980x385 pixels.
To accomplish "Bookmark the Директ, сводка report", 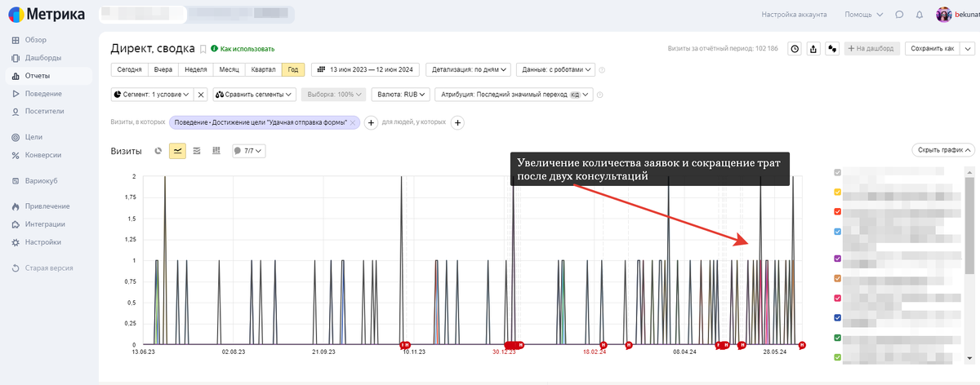I will pos(203,49).
